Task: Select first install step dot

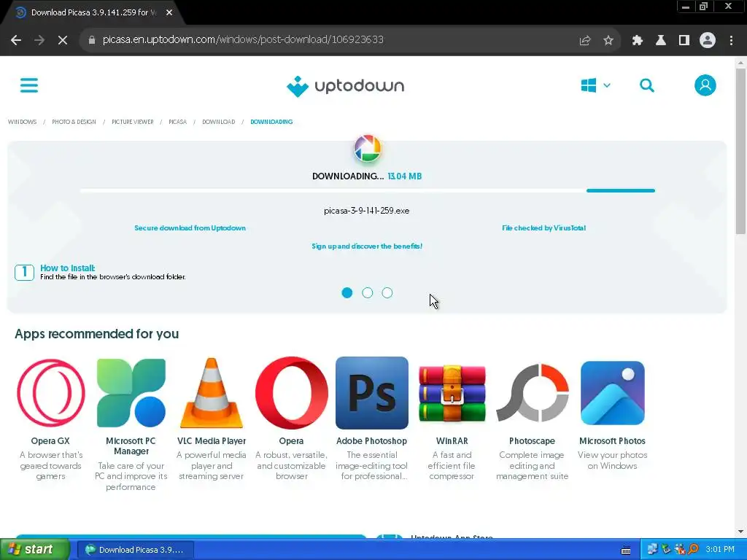Action: click(347, 293)
